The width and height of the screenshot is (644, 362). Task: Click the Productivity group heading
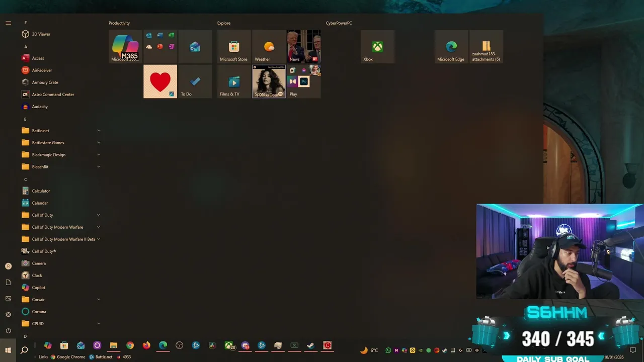click(119, 23)
